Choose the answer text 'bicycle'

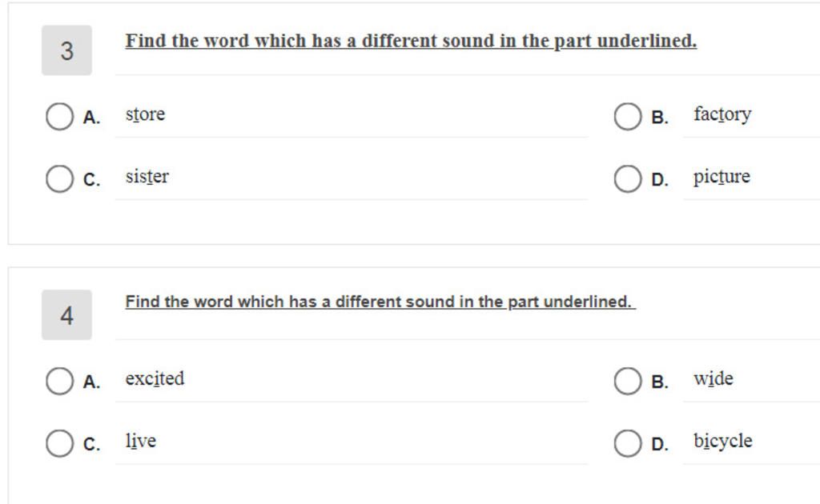tap(723, 442)
